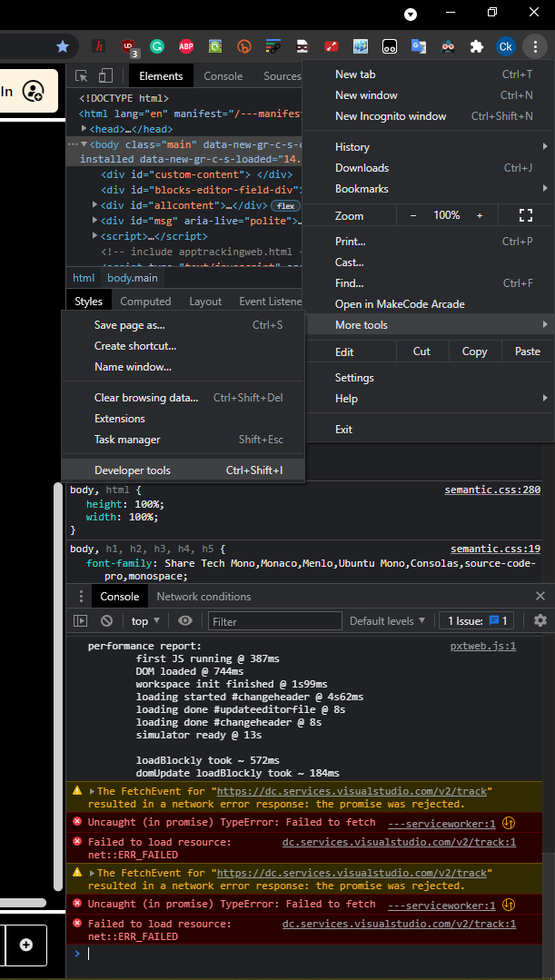Expand the div id msg node
555x980 pixels.
[x=95, y=221]
